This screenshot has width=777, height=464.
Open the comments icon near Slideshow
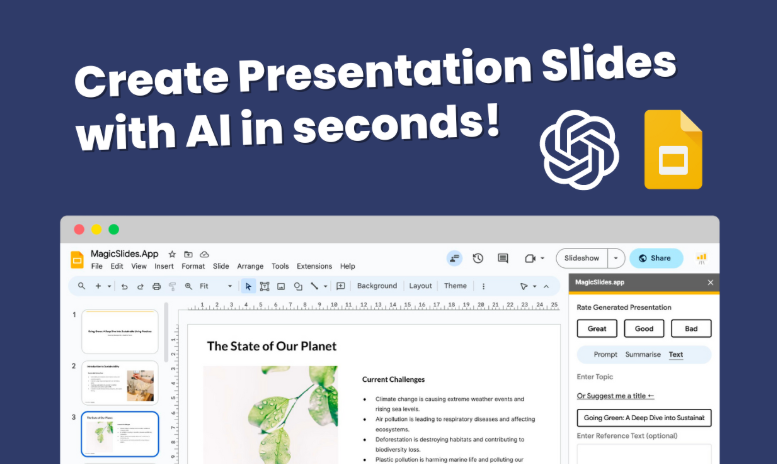point(503,258)
